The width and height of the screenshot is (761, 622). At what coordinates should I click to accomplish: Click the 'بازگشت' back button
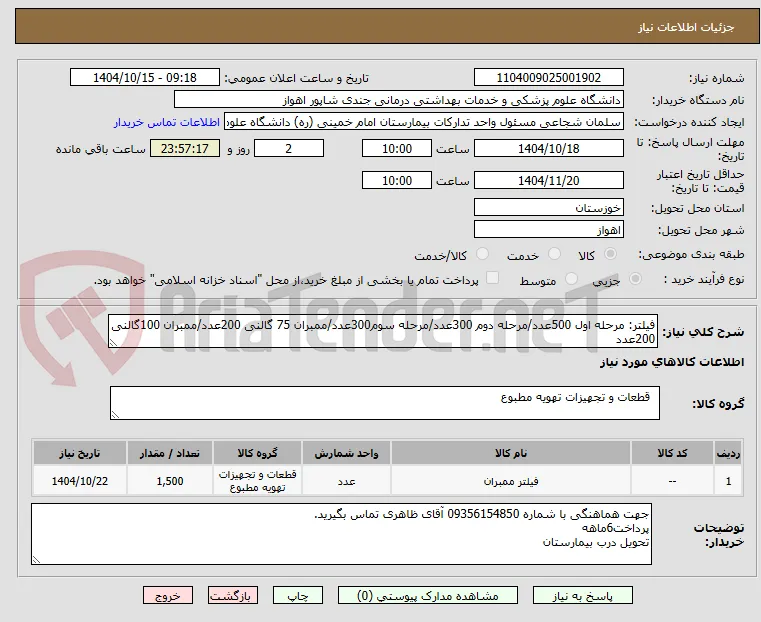coord(233,595)
